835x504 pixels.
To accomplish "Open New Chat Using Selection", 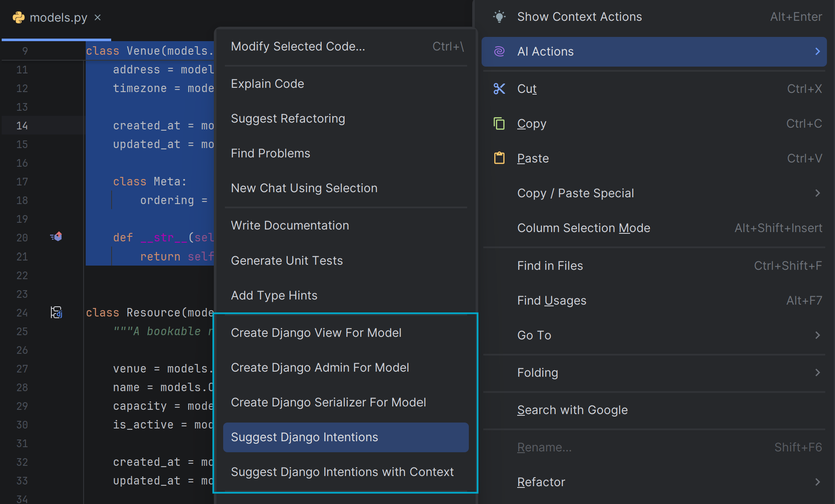I will point(346,188).
